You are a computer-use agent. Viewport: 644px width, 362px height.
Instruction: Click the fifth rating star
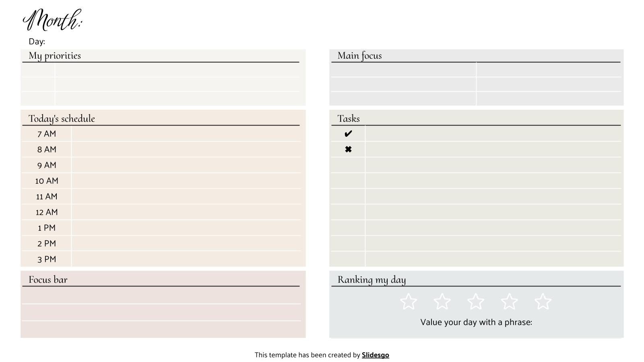[543, 302]
